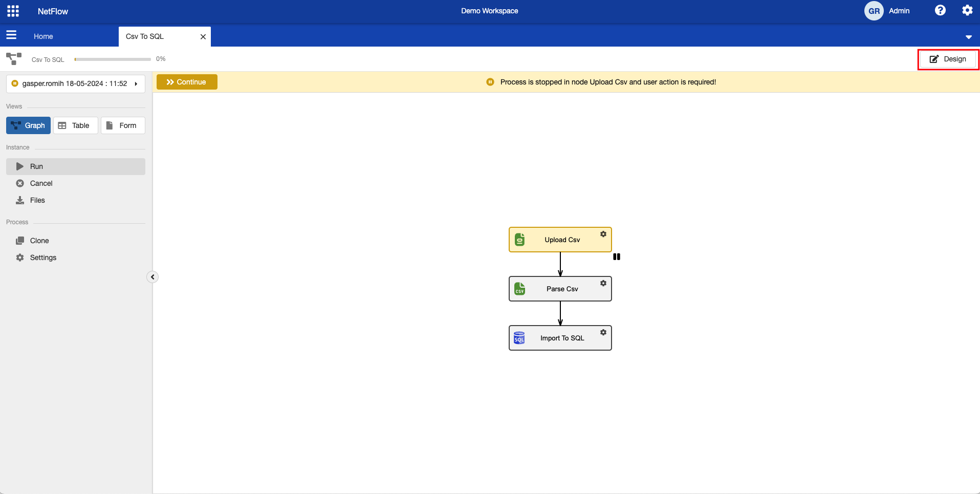Open the NetFlow apps grid icon

(13, 11)
